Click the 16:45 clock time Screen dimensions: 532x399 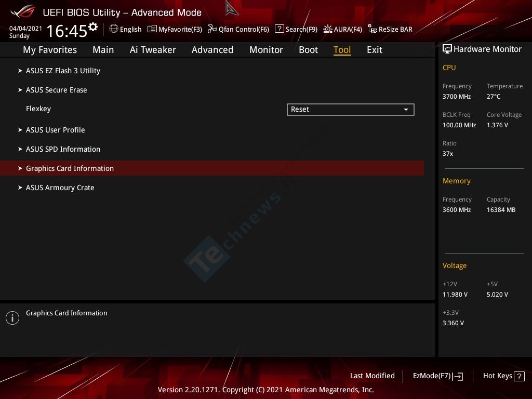click(x=67, y=31)
